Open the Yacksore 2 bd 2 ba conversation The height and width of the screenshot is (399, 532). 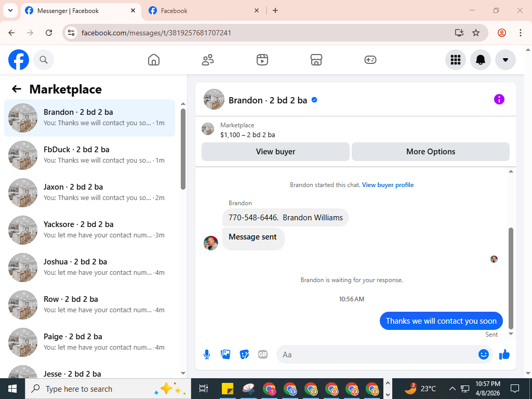point(89,230)
